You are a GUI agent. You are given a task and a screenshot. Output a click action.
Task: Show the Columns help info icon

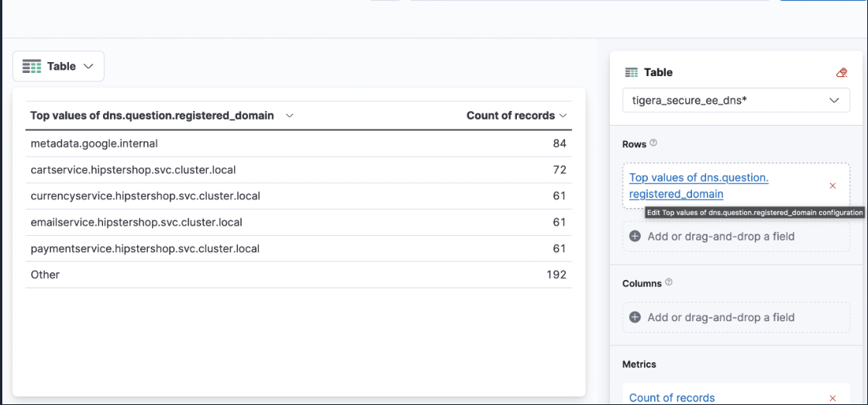point(669,282)
